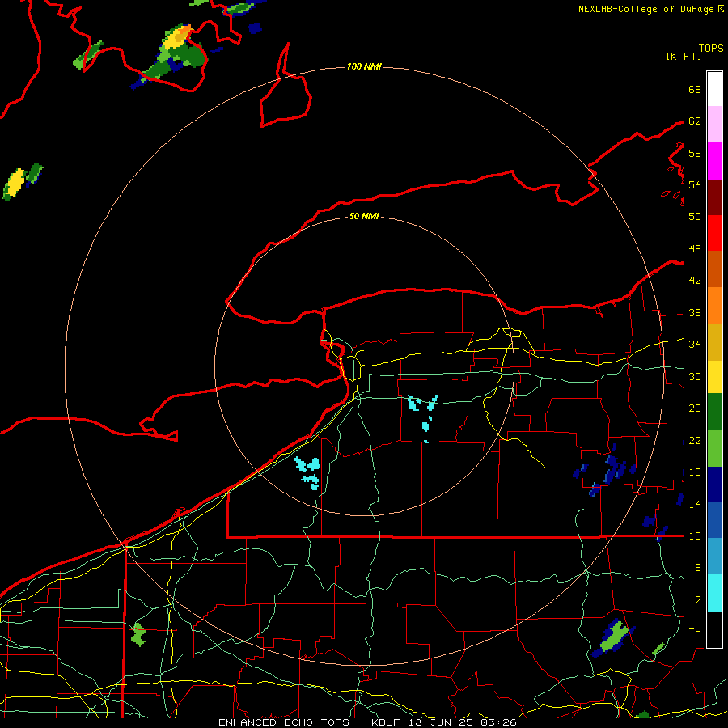Click the white swatch on the tops scale

click(x=714, y=89)
